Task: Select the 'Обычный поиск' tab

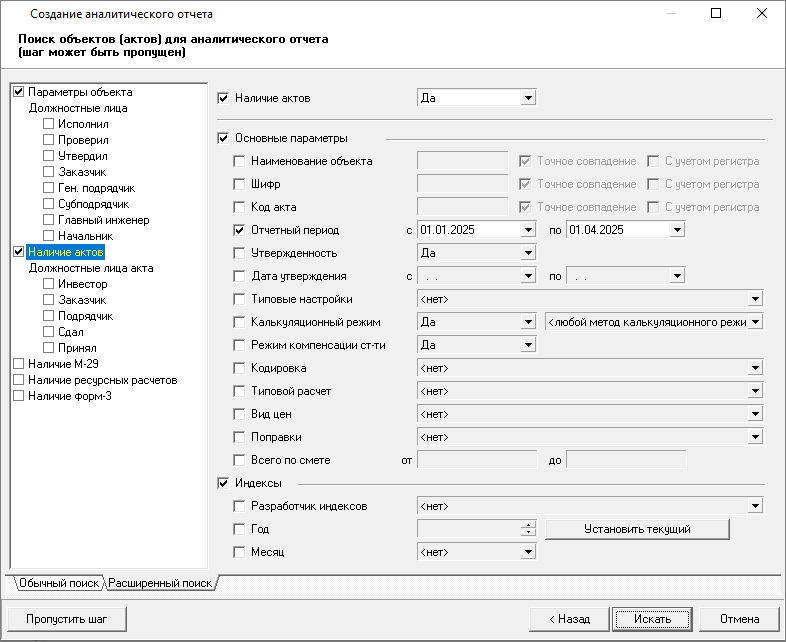Action: click(58, 582)
